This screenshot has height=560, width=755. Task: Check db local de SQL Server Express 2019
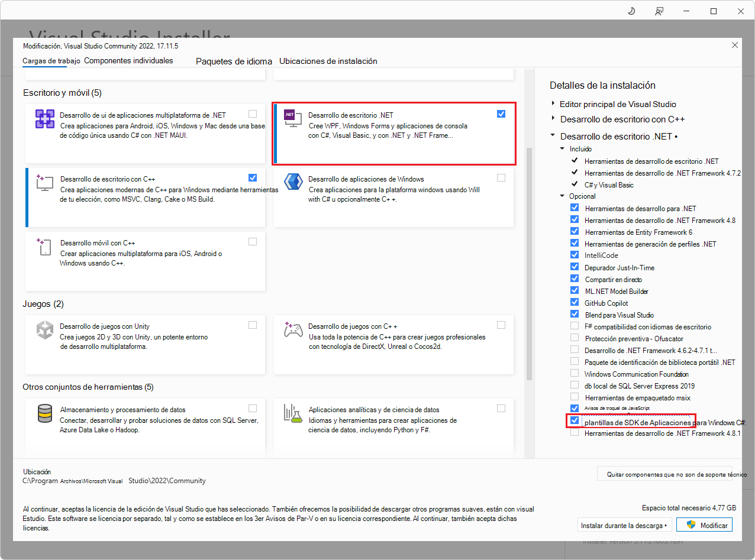click(x=575, y=385)
